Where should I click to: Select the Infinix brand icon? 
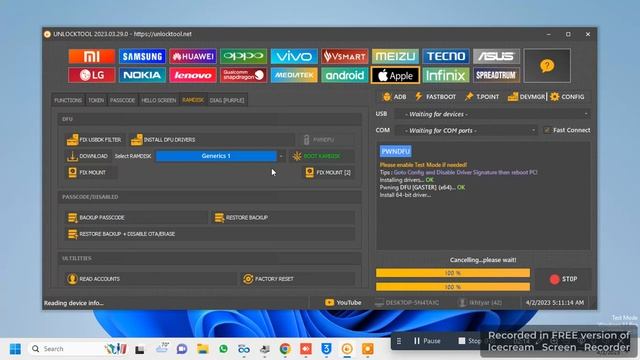[446, 75]
